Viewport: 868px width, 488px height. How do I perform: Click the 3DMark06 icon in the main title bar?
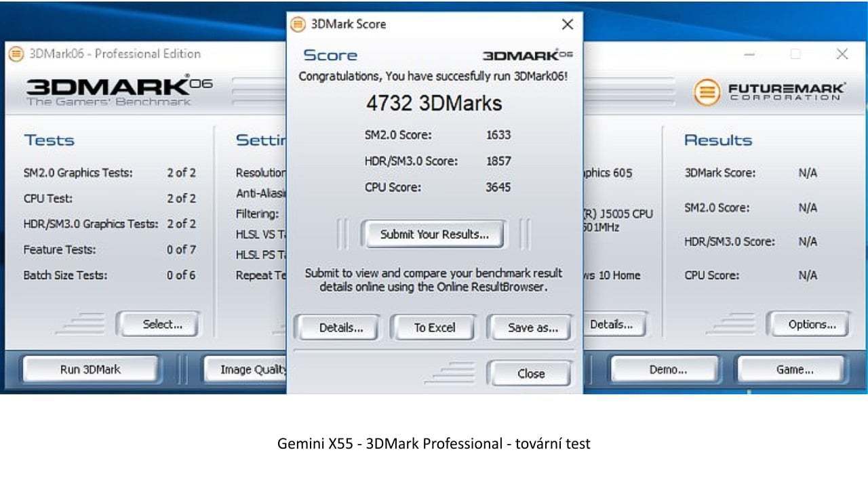tap(15, 54)
